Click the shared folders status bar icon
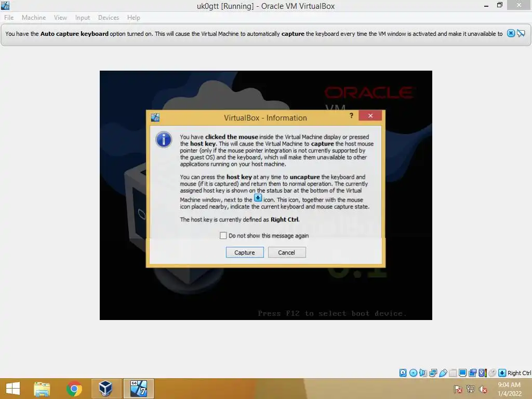 click(x=453, y=373)
